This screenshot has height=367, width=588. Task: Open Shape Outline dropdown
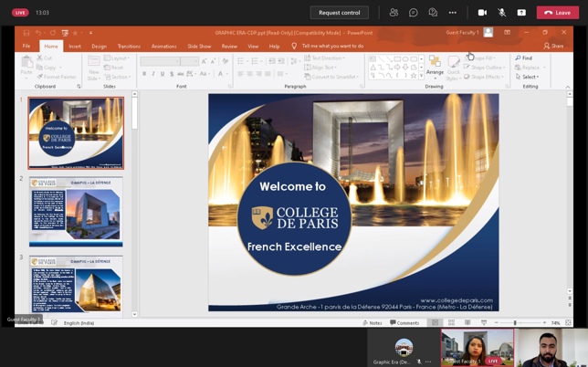484,68
